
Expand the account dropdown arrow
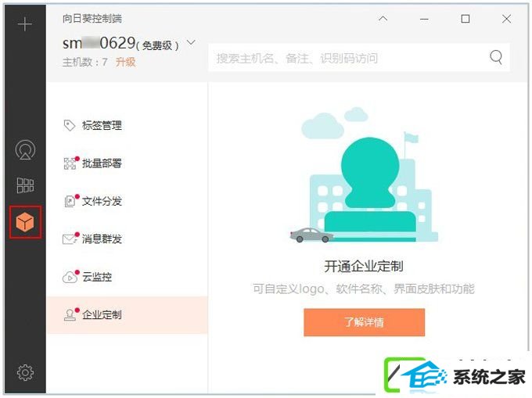coord(191,43)
